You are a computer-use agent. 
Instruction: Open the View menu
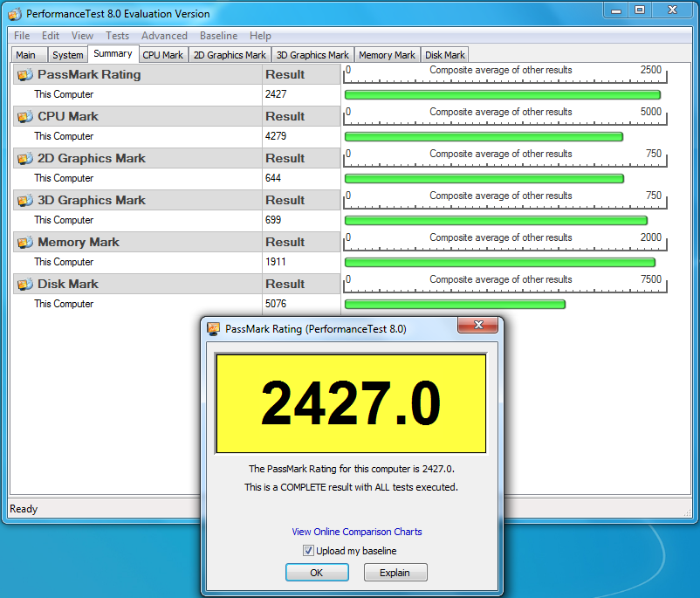tap(82, 36)
